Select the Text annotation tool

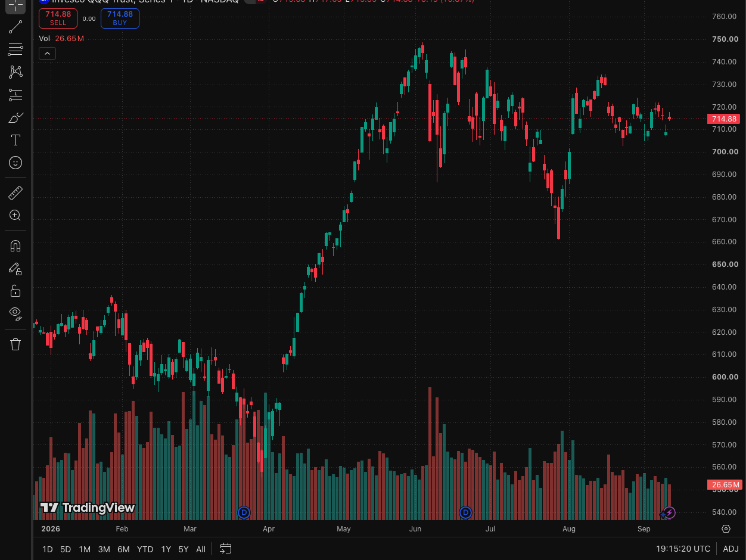pos(15,140)
